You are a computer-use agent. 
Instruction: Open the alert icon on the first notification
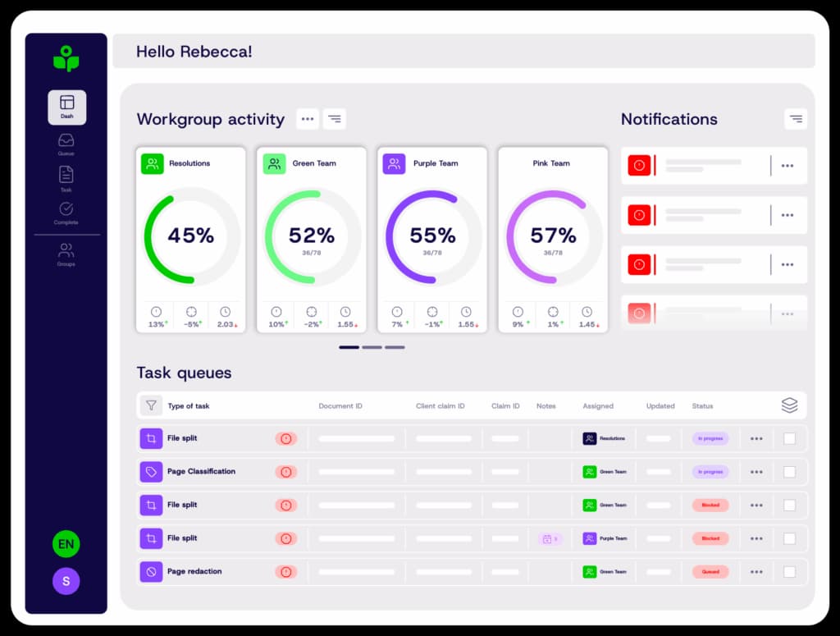638,165
